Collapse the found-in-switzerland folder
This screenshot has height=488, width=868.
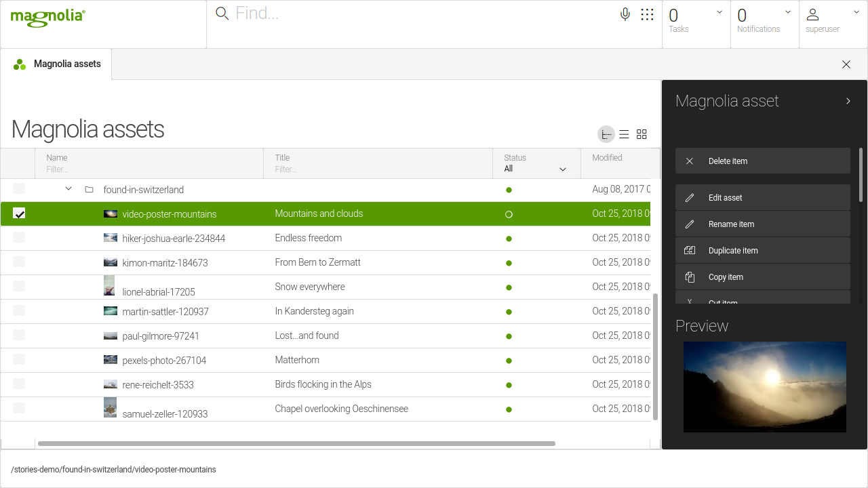tap(68, 189)
